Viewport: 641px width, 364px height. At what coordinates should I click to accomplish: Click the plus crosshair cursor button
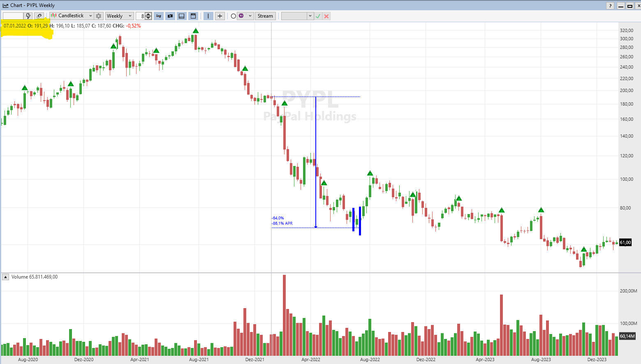(220, 16)
